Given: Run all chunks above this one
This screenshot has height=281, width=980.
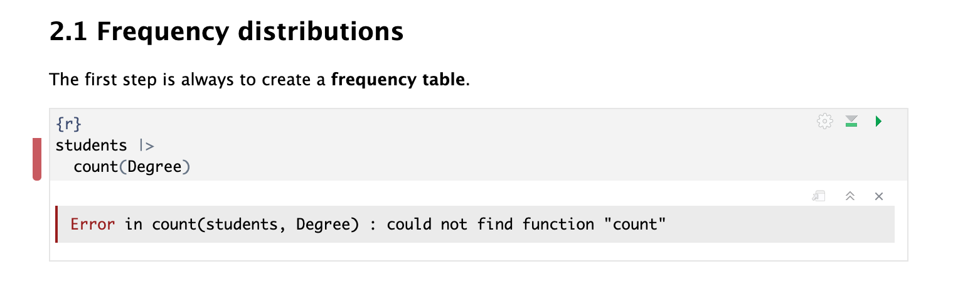Looking at the screenshot, I should (851, 121).
